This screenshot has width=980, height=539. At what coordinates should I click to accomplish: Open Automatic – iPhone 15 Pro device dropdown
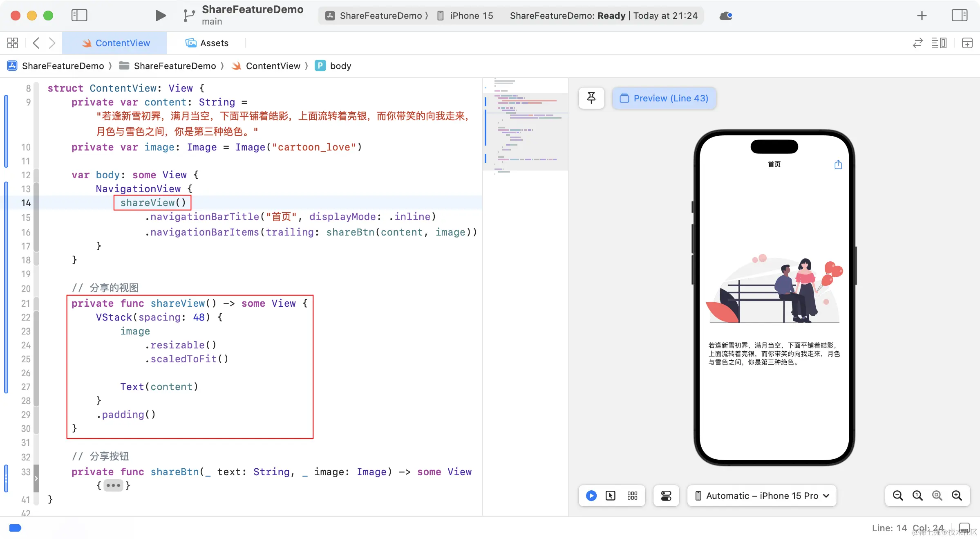762,496
